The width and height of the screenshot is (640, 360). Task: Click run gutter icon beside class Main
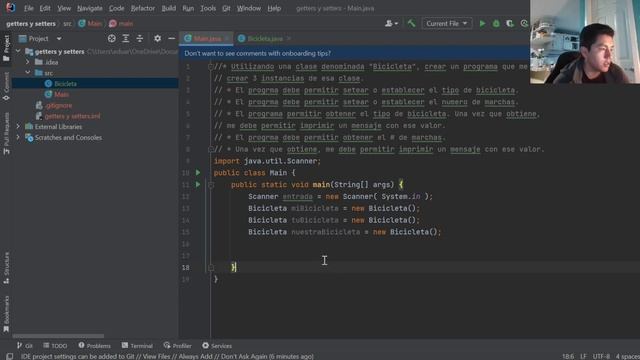[198, 173]
